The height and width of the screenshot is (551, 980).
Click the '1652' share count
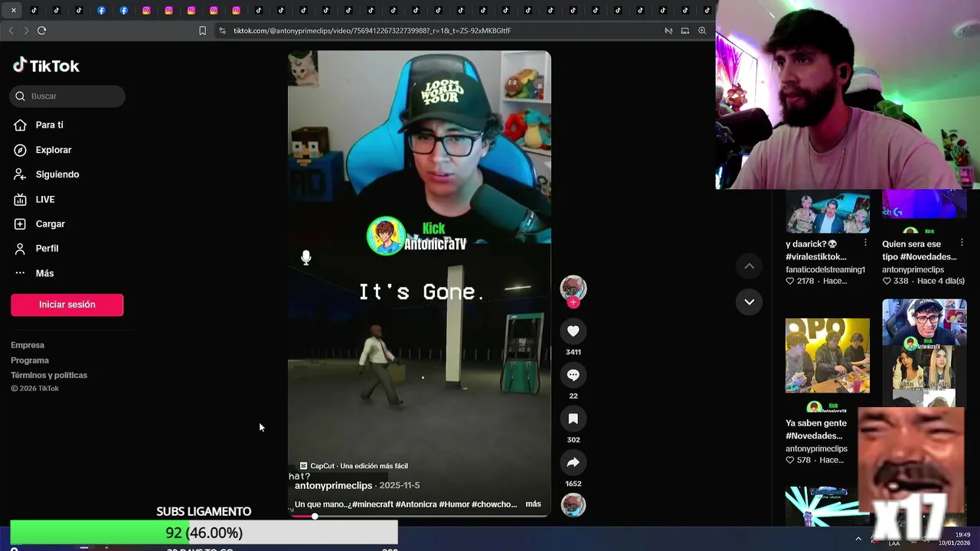573,484
